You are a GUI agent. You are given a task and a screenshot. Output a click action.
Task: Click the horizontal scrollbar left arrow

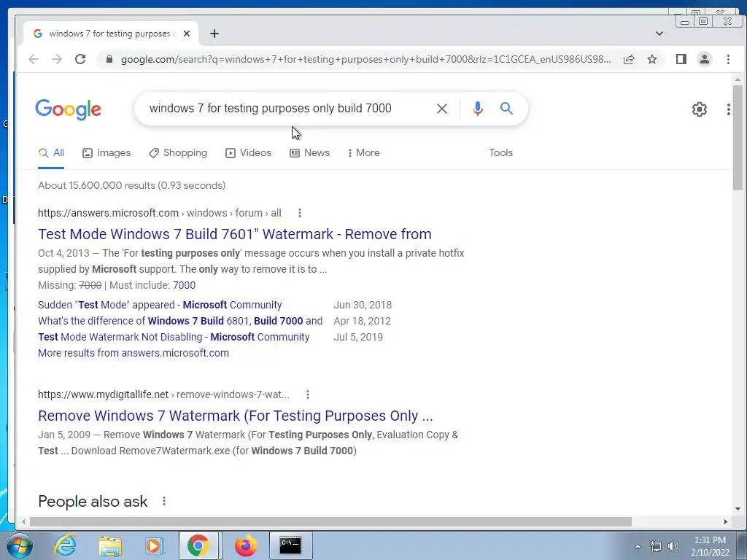click(23, 522)
